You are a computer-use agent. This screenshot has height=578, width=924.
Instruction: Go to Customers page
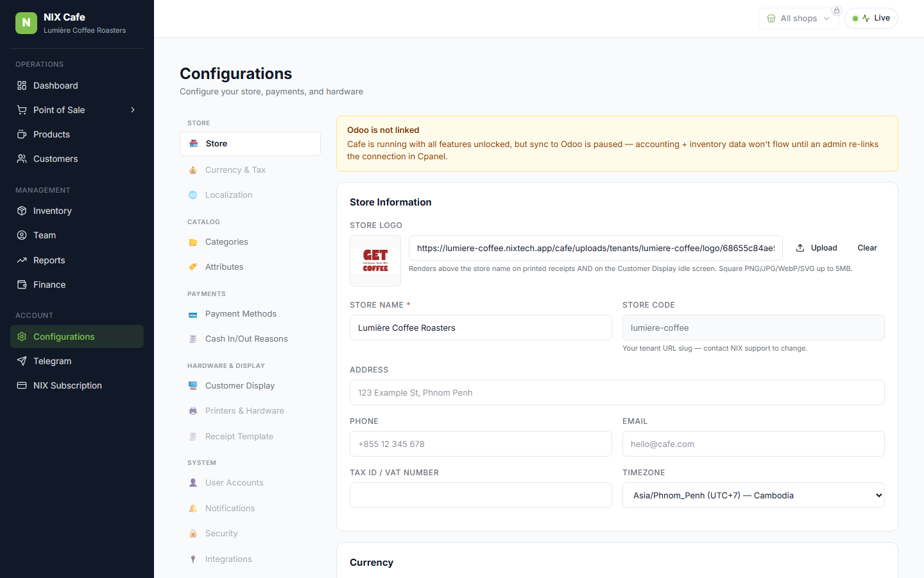(77, 159)
